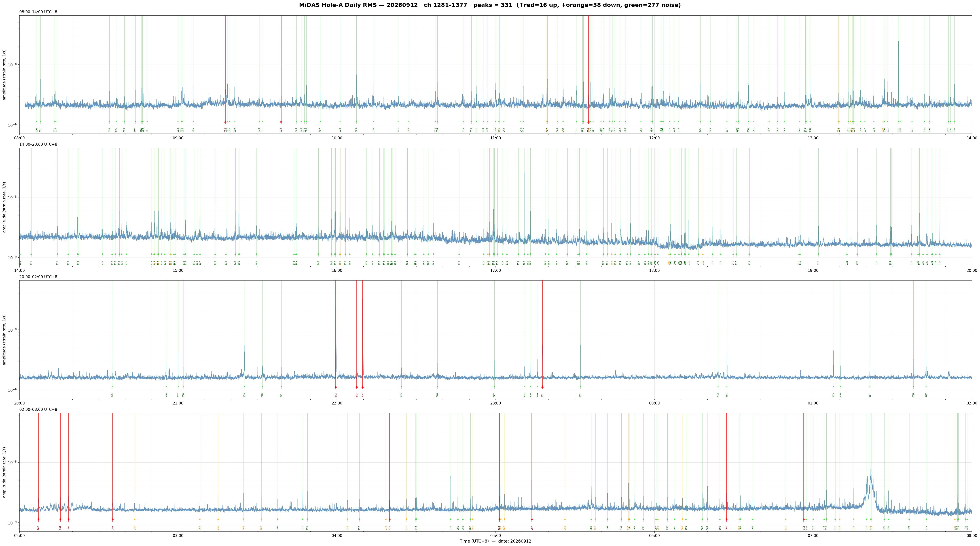Click the amplitude y-axis label of the 08:00–14:00 panel

point(5,75)
